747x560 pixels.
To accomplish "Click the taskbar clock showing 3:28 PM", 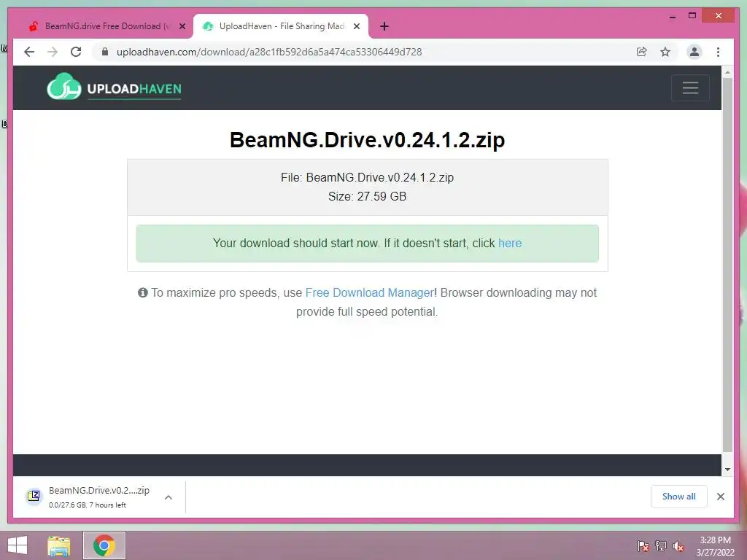I will tap(715, 546).
